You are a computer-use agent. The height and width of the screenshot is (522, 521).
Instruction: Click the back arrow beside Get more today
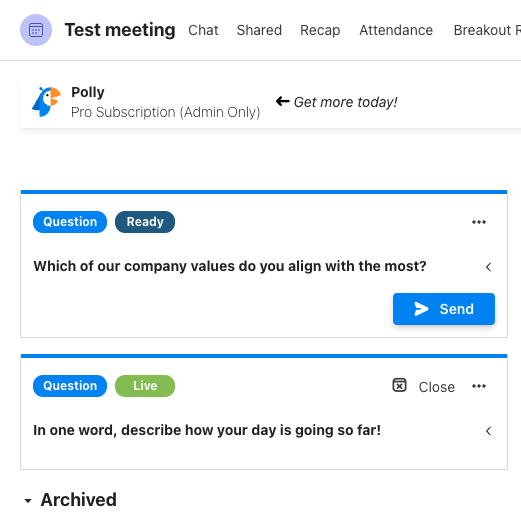point(283,101)
